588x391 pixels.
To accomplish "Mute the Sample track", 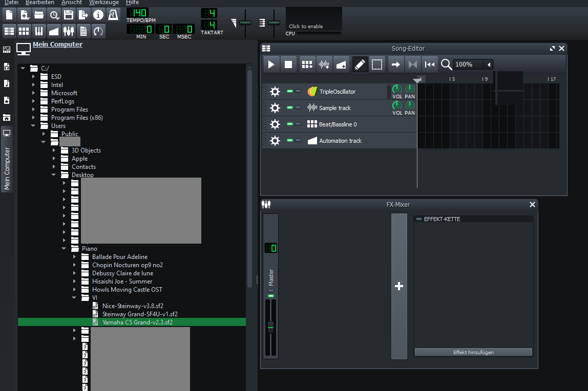I will pos(289,107).
